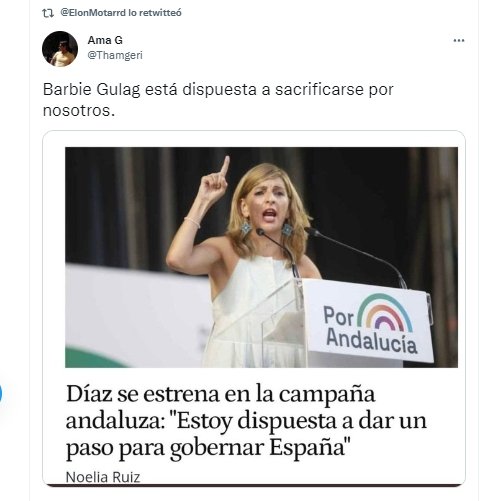Click the display name Ama G

[105, 40]
